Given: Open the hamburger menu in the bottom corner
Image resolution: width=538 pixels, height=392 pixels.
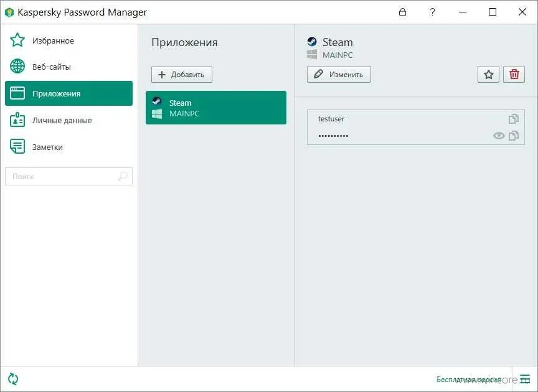Looking at the screenshot, I should tap(525, 379).
